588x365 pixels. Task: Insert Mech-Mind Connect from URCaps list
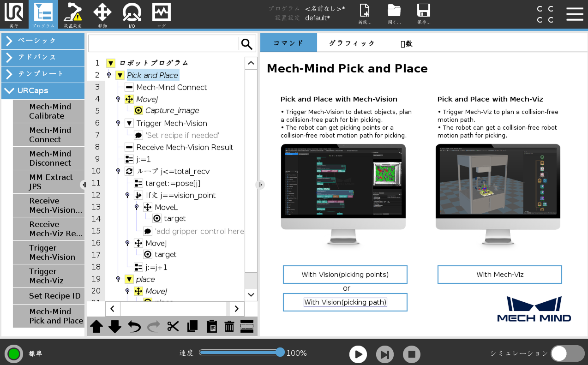coord(49,135)
